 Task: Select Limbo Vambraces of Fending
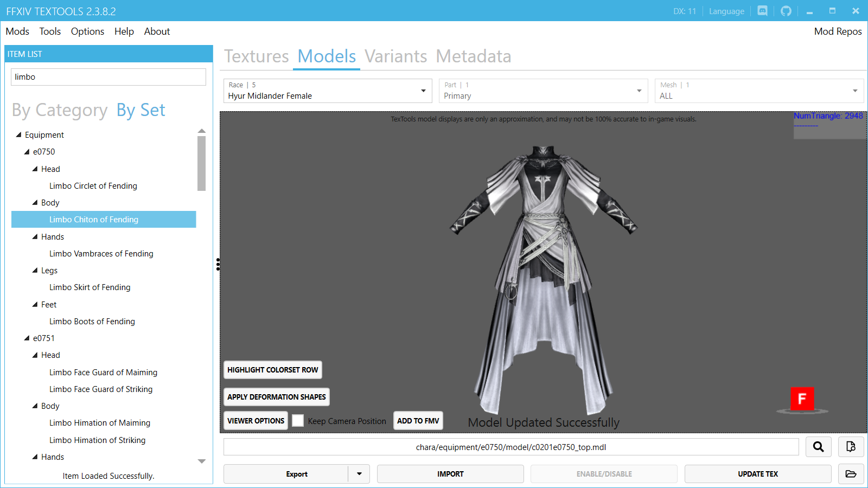[101, 253]
